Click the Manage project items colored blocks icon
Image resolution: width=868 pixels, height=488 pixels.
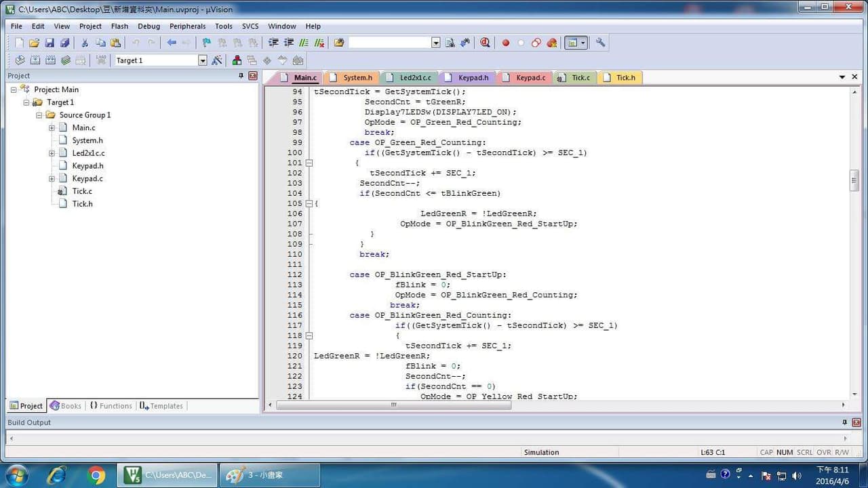pos(237,60)
